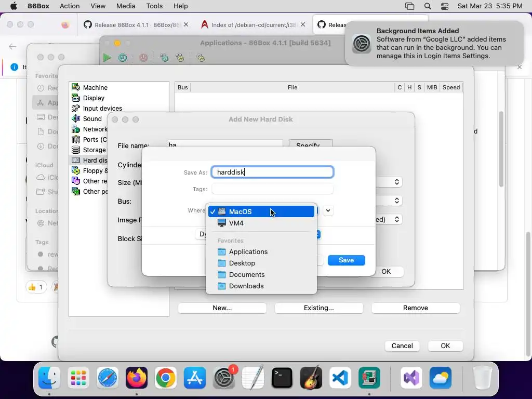Switch to Index of /debian-cd browser tab
This screenshot has height=399, width=532.
click(x=254, y=25)
